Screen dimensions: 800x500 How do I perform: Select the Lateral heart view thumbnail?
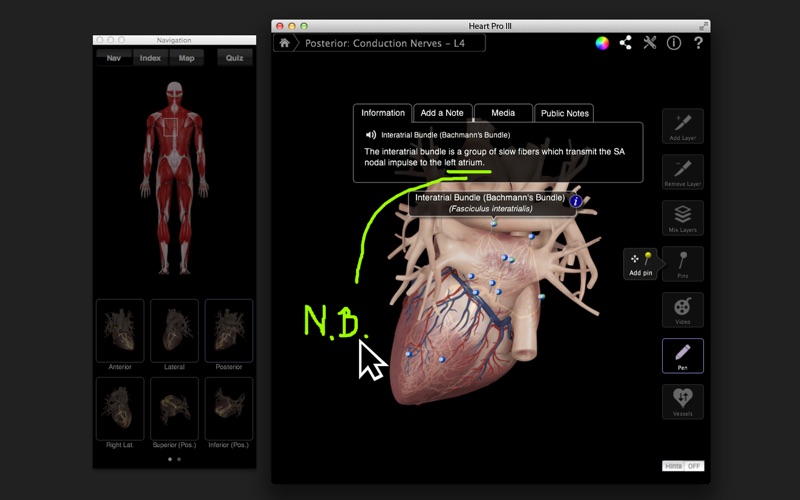(174, 331)
